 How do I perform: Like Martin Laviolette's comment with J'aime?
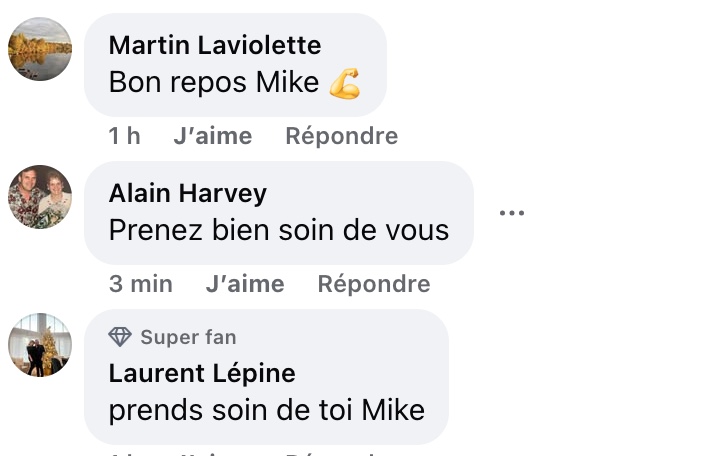coord(213,136)
